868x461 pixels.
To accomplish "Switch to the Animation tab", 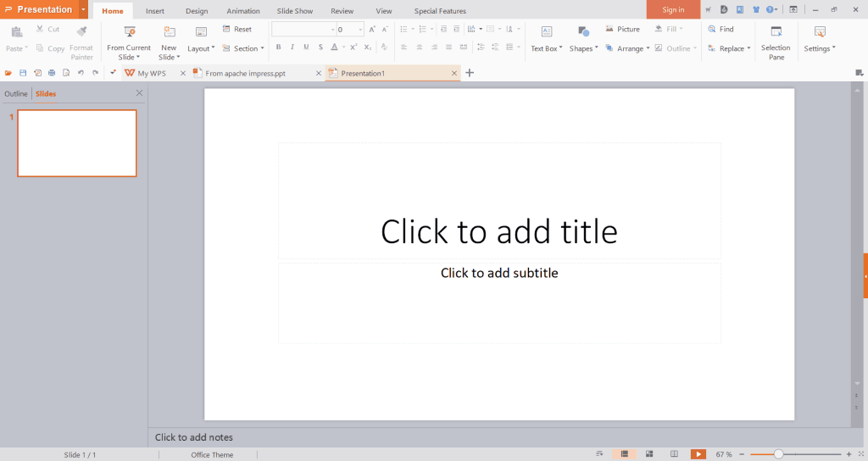I will (x=243, y=11).
